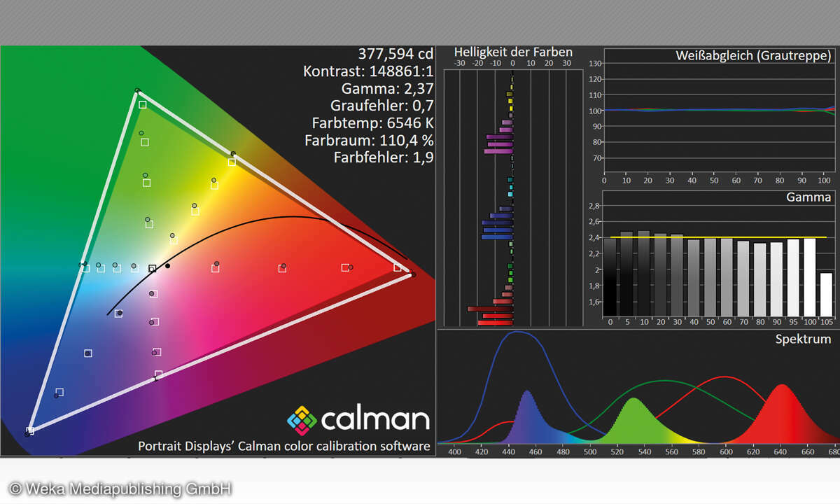Select the Farbtemp: 6546 K reading
The image size is (840, 504).
point(373,123)
